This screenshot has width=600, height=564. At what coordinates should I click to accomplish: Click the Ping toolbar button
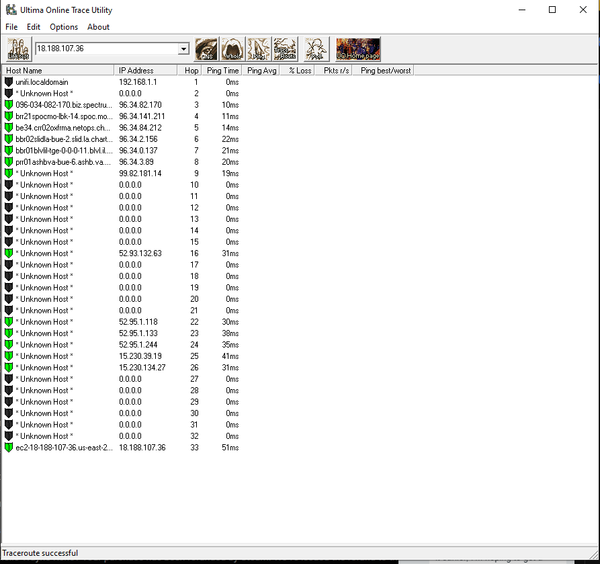259,49
